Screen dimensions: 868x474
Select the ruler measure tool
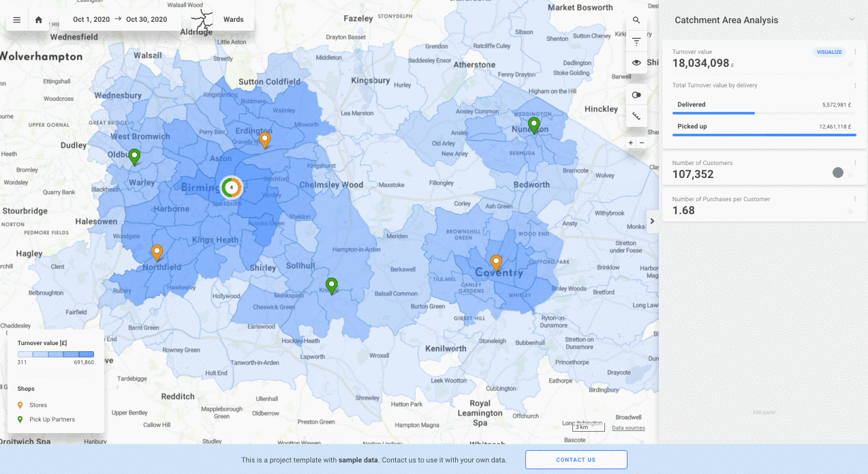tap(636, 117)
